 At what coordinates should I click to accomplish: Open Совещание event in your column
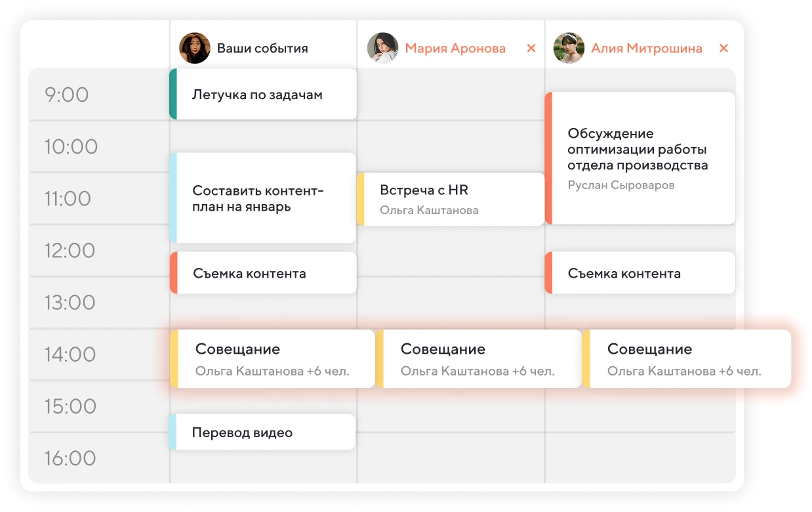pyautogui.click(x=273, y=359)
